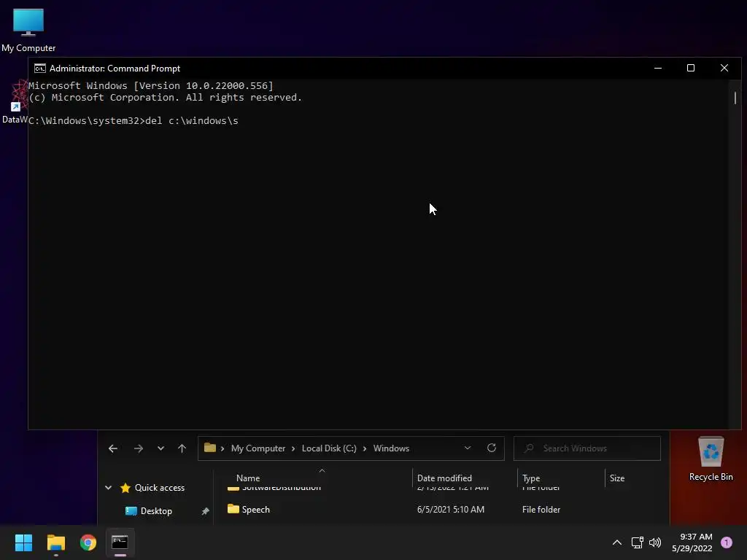The width and height of the screenshot is (747, 560).
Task: Expand the address bar history dropdown
Action: tap(468, 448)
